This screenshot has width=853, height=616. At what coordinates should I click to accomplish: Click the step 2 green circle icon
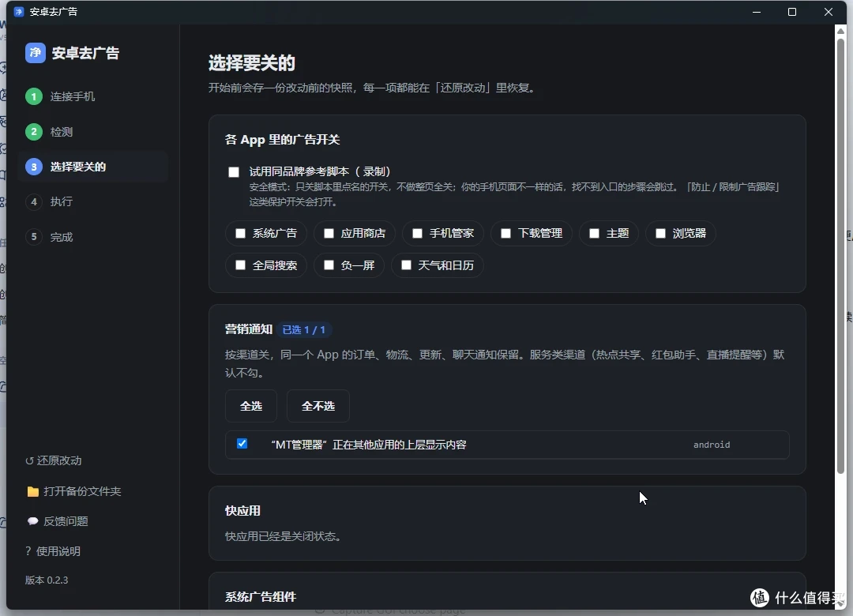(34, 132)
